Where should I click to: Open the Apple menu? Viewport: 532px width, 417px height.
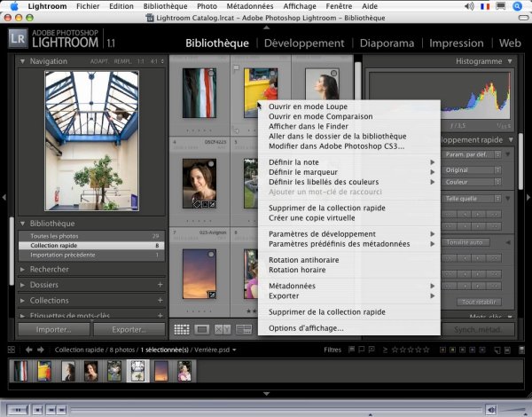click(14, 6)
